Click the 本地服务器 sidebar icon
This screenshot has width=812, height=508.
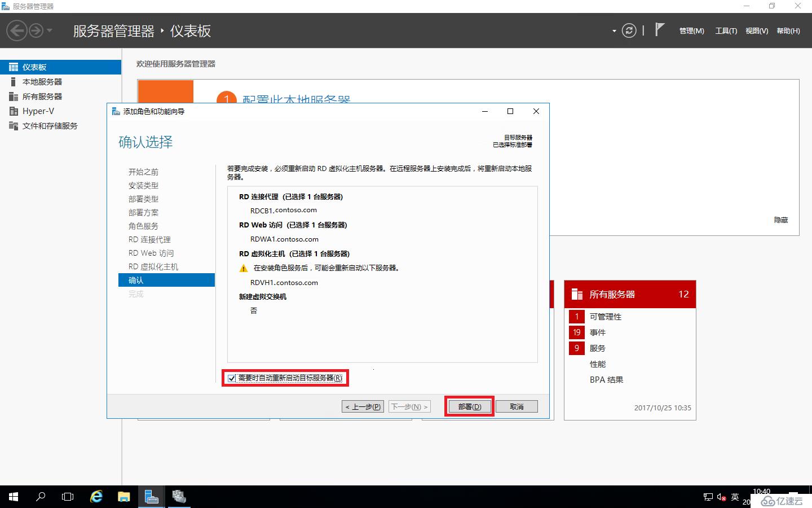(x=14, y=82)
